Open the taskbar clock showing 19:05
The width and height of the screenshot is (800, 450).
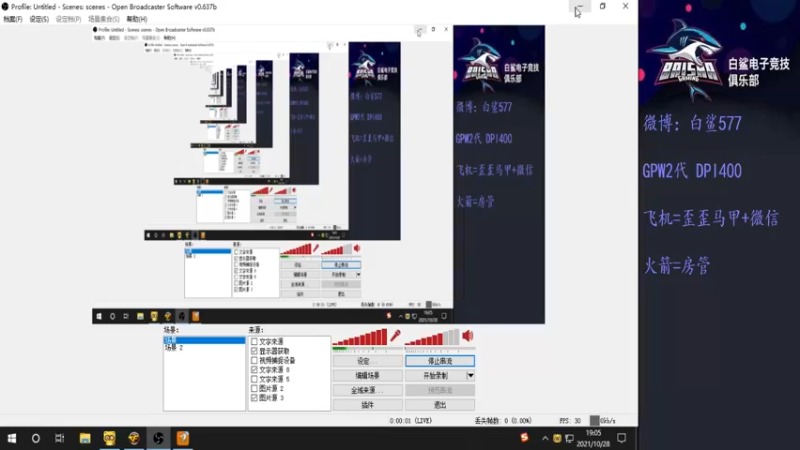point(593,438)
